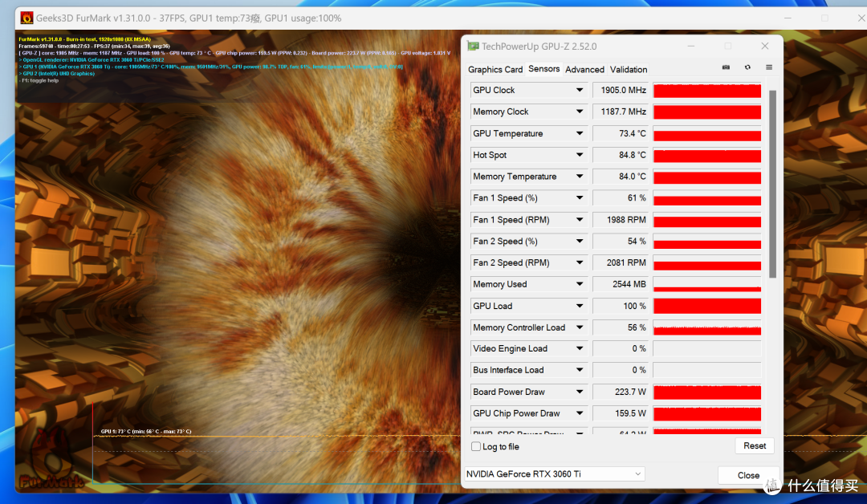Screen dimensions: 867x504
Task: Expand the GPU Temperature sensor dropdown
Action: pyautogui.click(x=580, y=133)
